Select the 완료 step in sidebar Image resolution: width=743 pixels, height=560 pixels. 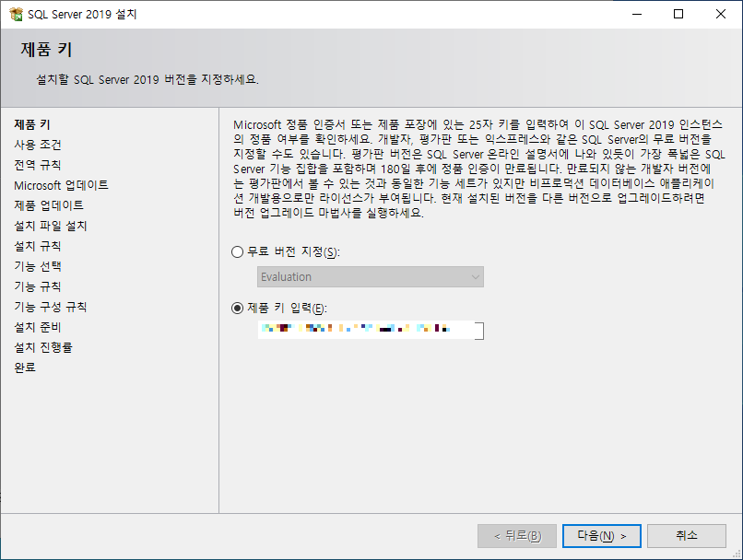pos(25,367)
